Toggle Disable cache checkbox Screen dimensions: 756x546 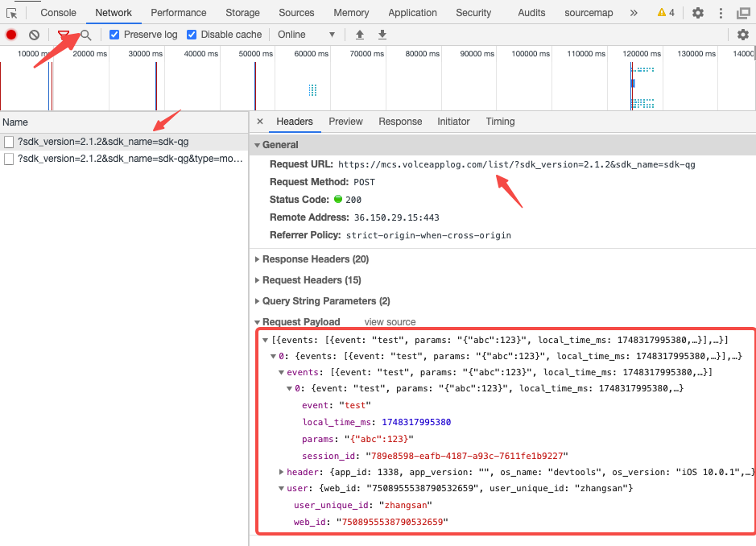(192, 35)
